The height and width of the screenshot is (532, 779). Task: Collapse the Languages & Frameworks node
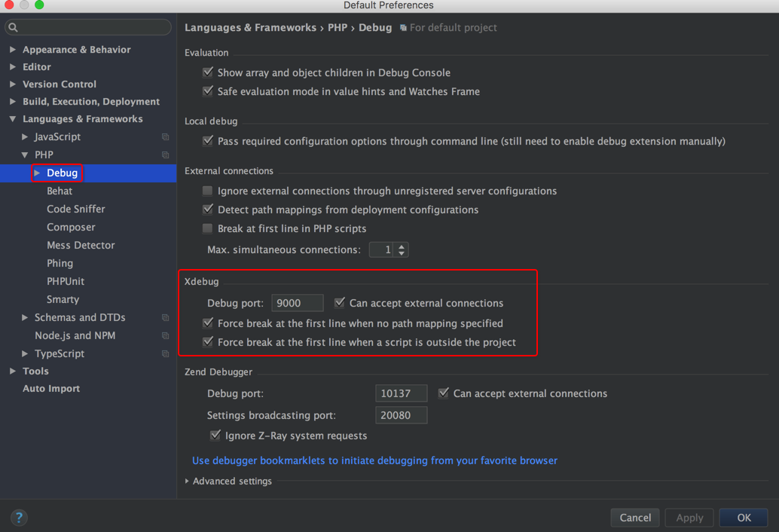13,119
